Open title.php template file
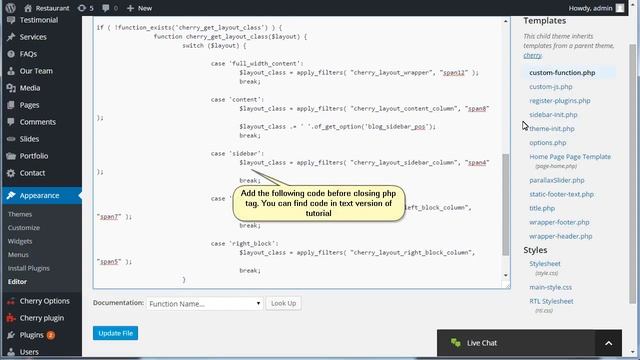Viewport: 640px width, 360px height. (542, 208)
